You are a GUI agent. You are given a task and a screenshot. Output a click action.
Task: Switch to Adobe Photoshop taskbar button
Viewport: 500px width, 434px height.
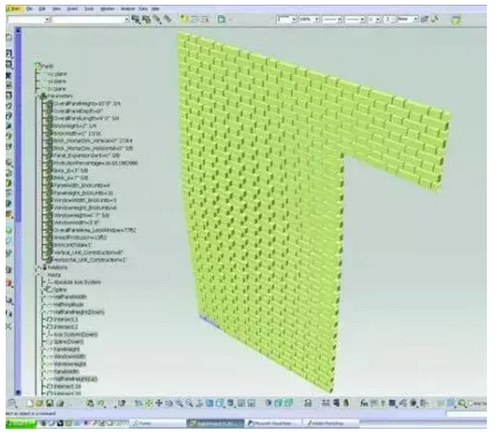(331, 423)
